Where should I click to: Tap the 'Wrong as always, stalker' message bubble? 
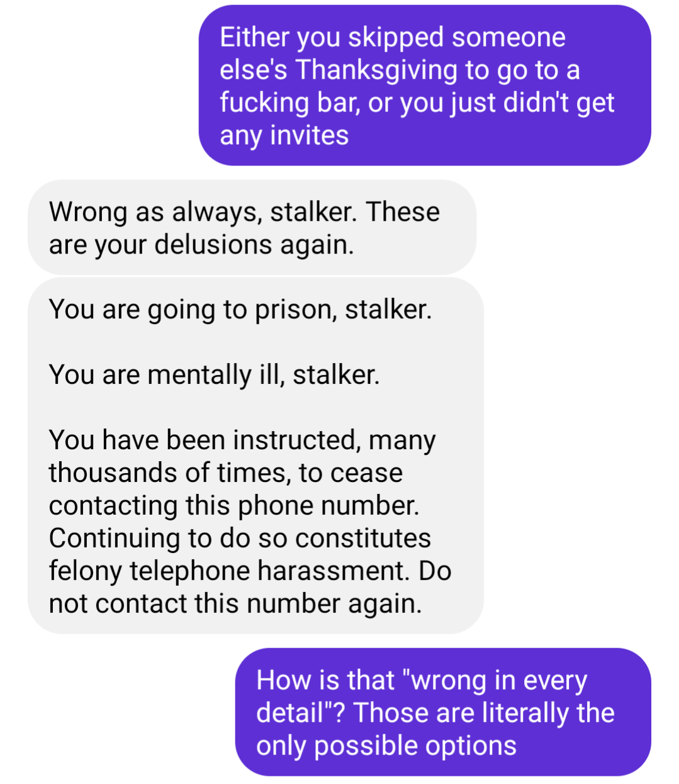252,228
